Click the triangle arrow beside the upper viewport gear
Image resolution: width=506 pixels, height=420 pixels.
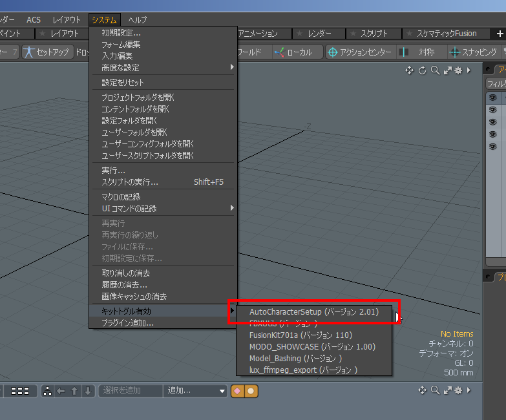coord(469,70)
